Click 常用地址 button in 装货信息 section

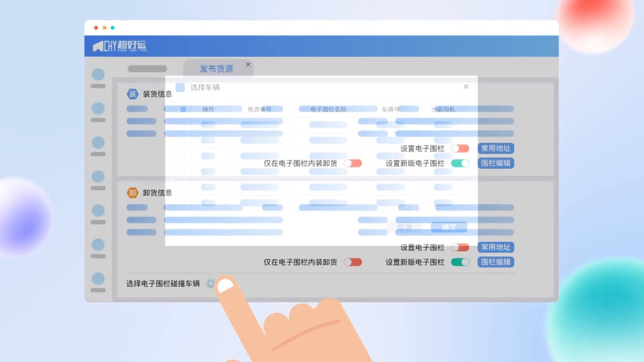[496, 148]
